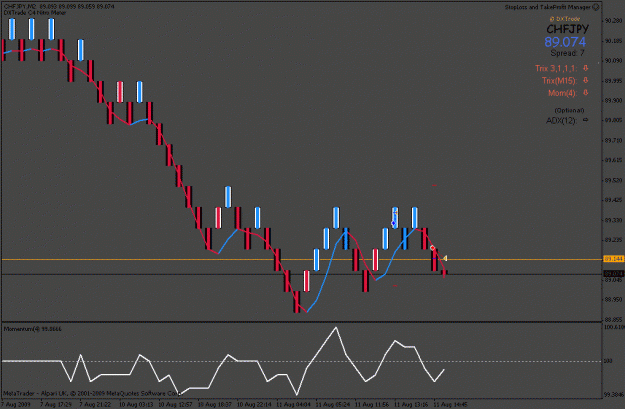
Task: Click the 11 Aug 04:04 time axis label
Action: (x=293, y=405)
